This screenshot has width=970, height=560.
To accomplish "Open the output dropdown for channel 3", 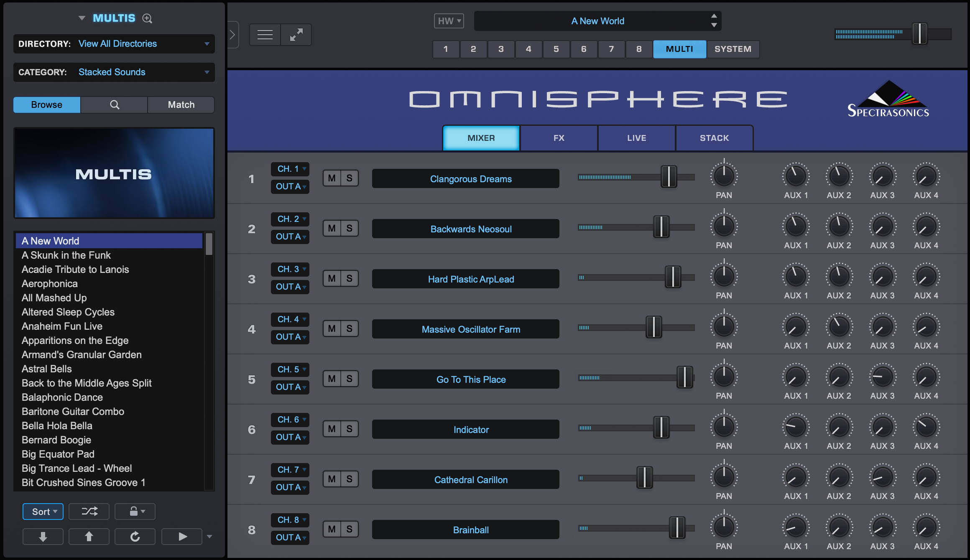I will point(290,287).
